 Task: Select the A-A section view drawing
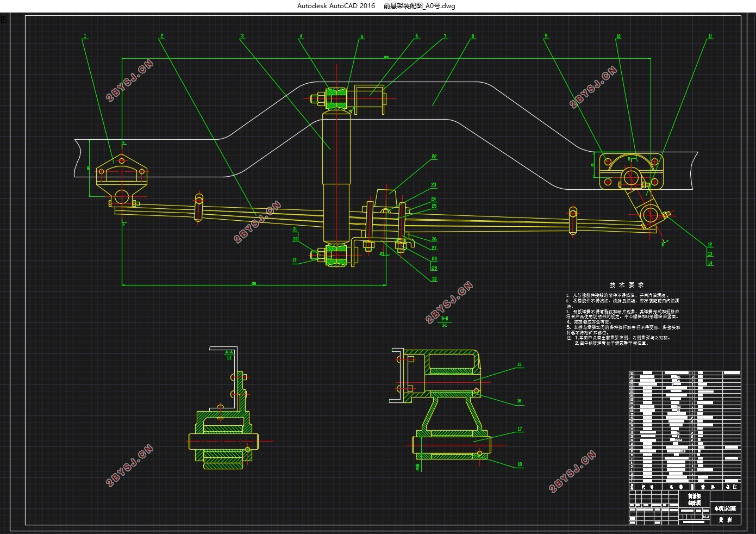tap(223, 408)
